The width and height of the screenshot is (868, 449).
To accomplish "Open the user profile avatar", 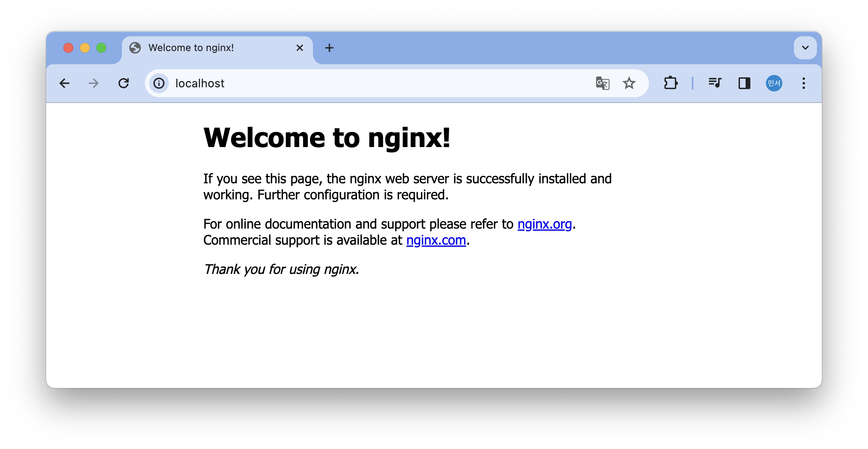I will point(774,83).
